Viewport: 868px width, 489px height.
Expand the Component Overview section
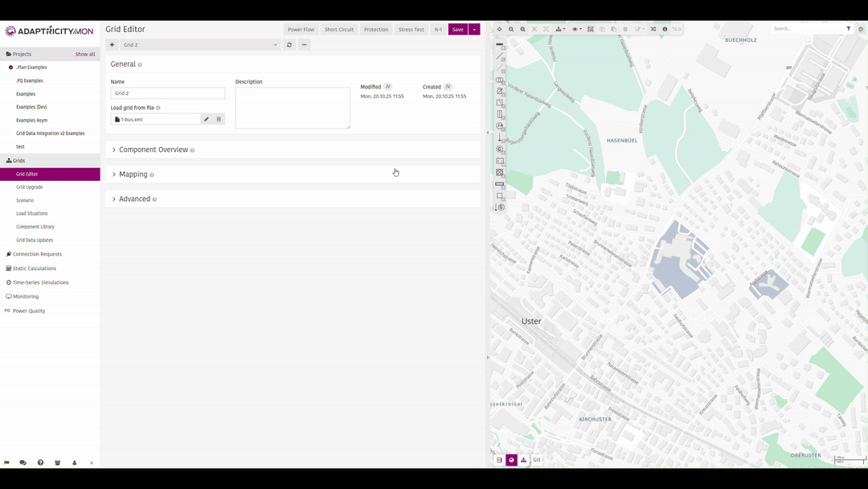click(x=153, y=150)
